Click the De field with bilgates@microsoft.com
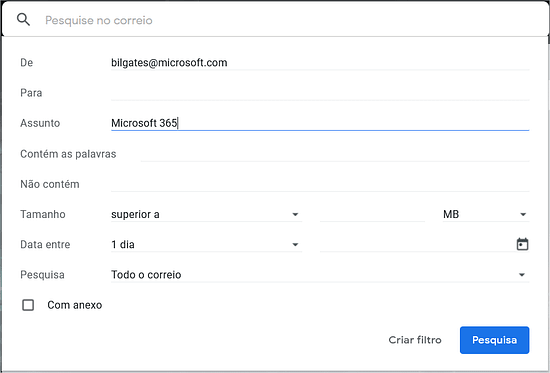Screen dimensions: 550x373 pyautogui.click(x=320, y=62)
